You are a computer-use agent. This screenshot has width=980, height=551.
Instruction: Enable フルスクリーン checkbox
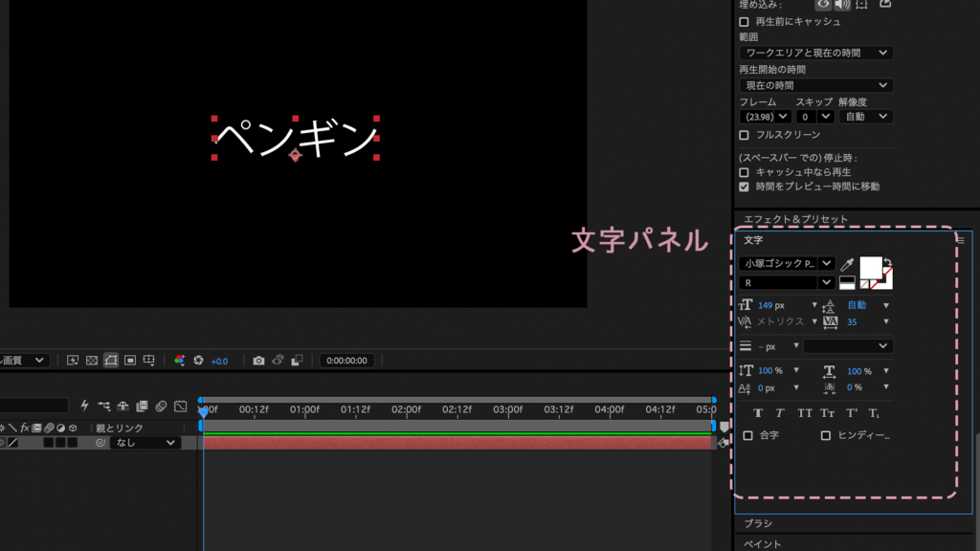[744, 135]
